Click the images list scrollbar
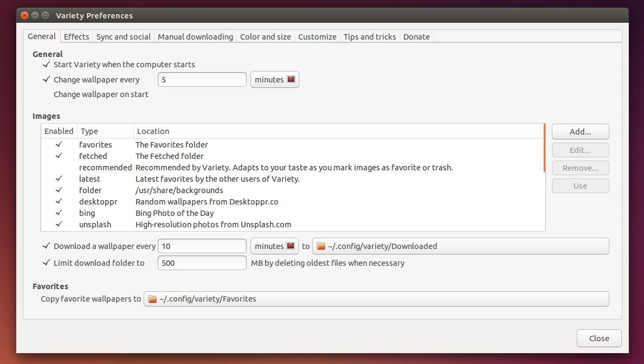This screenshot has height=364, width=644. click(x=544, y=148)
